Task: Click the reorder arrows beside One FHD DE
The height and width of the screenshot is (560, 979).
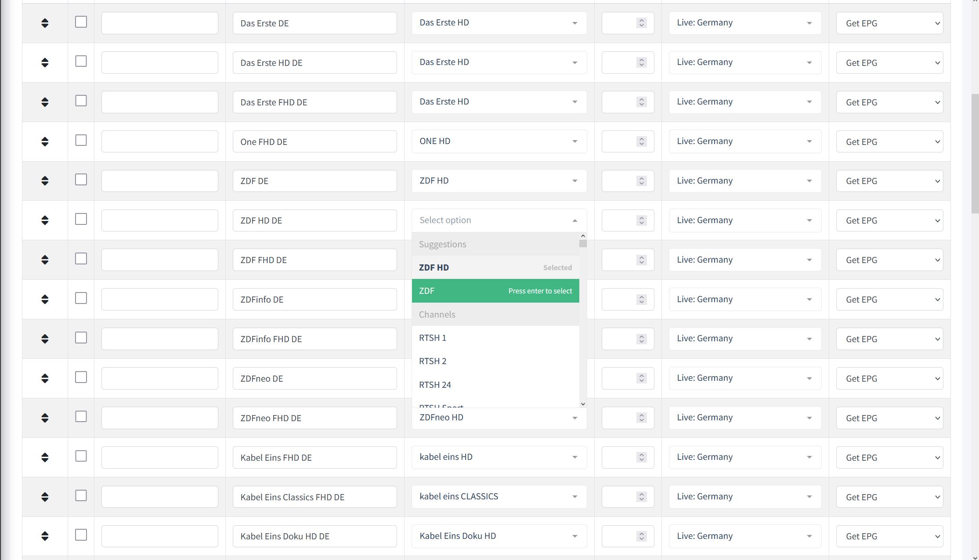Action: click(45, 141)
